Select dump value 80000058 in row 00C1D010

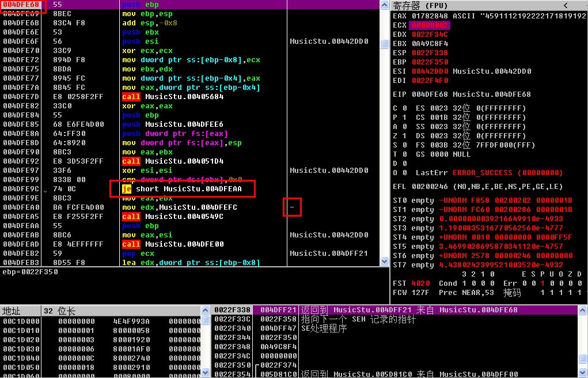131,331
